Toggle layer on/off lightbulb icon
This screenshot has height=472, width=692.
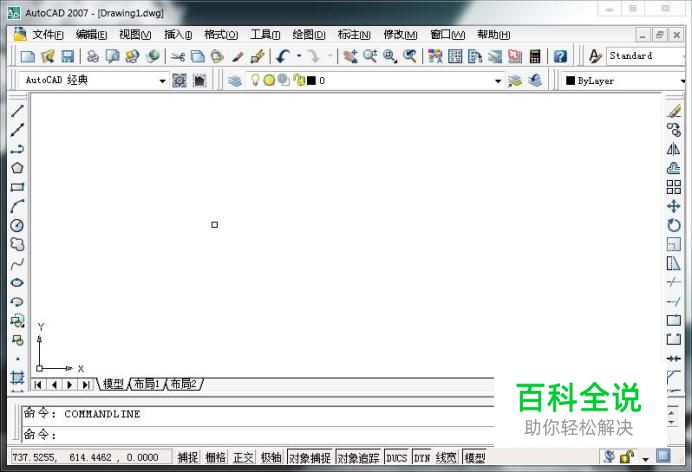click(x=255, y=80)
